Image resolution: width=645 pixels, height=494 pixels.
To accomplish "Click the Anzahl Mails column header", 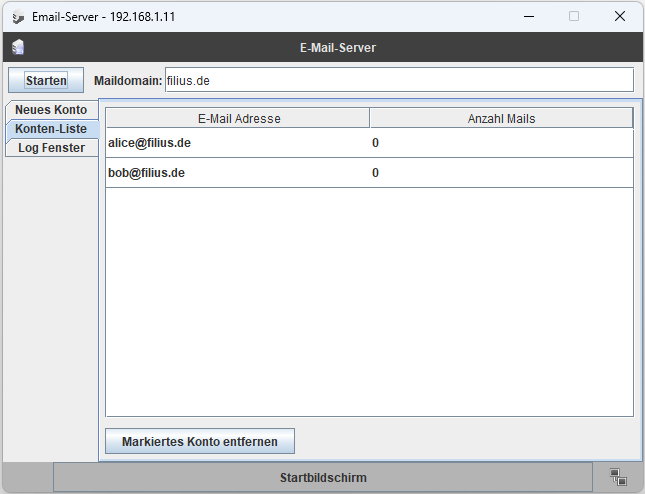I will click(x=501, y=118).
